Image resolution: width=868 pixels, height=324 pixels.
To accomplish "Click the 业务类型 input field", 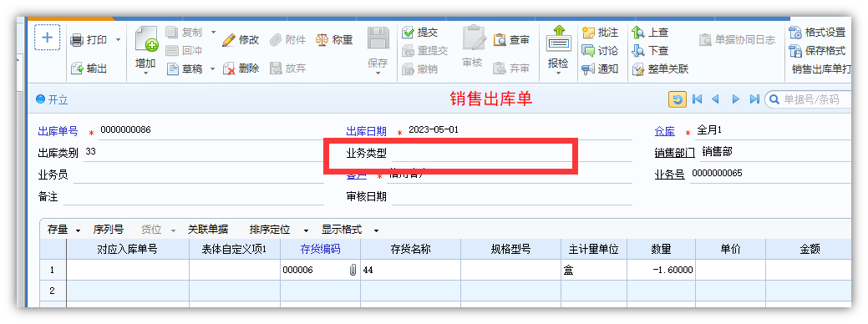I will coord(511,153).
